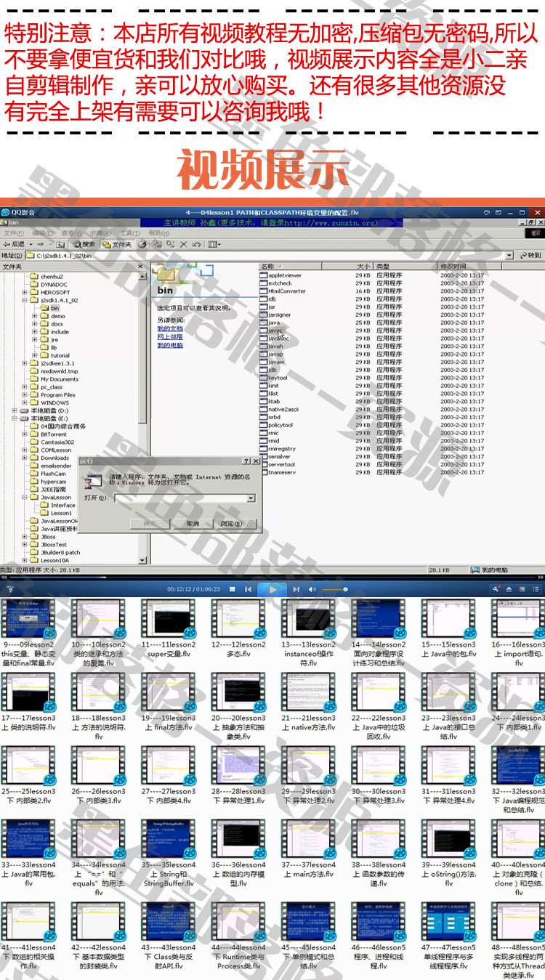This screenshot has width=545, height=980.
Task: Open the 网上邻居 link
Action: (x=170, y=337)
